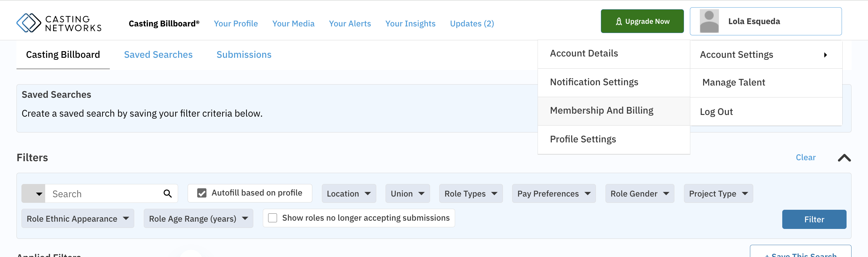Clear all filters with the Clear link

click(x=805, y=157)
